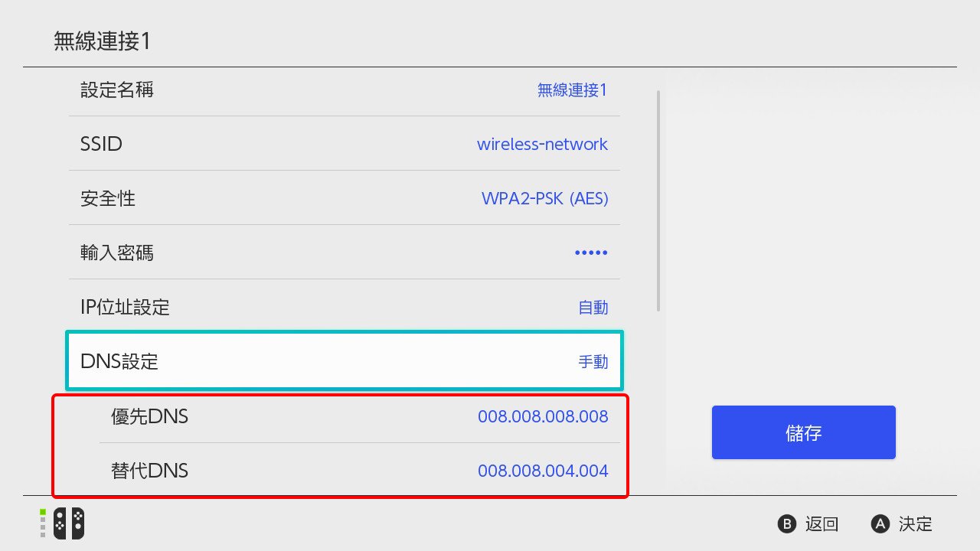Click the B button icon
980x551 pixels.
(x=786, y=524)
